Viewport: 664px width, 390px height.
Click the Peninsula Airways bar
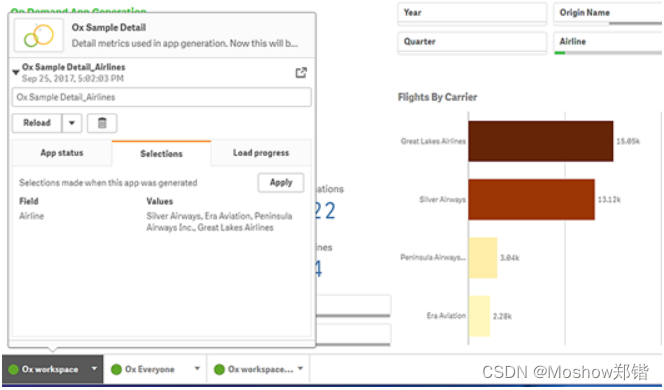point(483,257)
